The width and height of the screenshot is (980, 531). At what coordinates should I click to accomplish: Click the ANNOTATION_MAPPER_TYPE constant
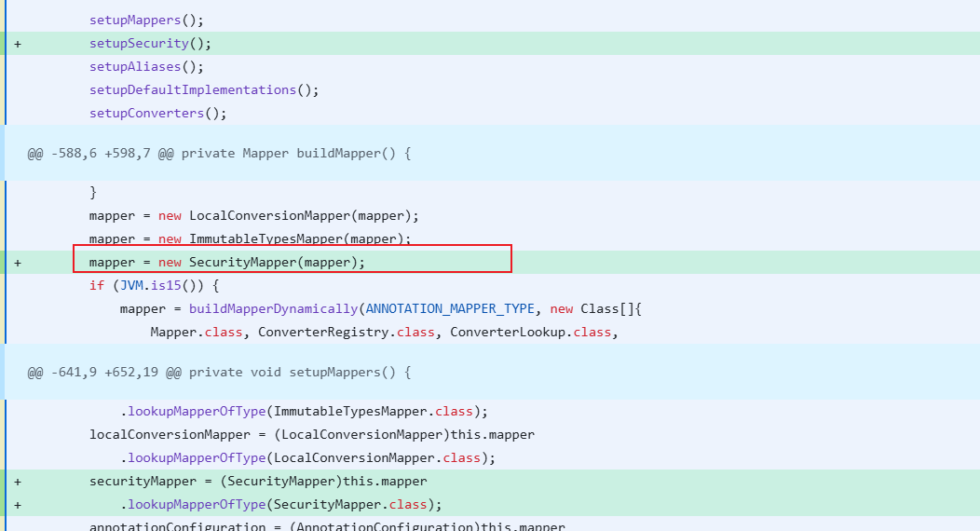point(450,308)
